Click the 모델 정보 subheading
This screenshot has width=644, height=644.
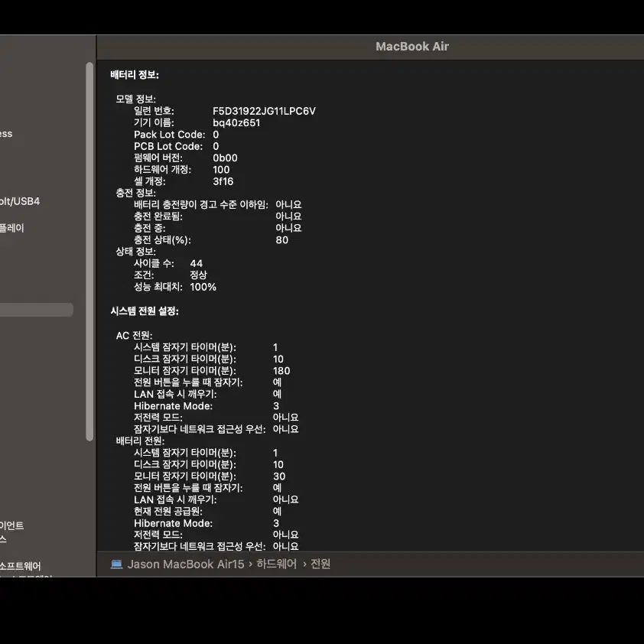(135, 99)
